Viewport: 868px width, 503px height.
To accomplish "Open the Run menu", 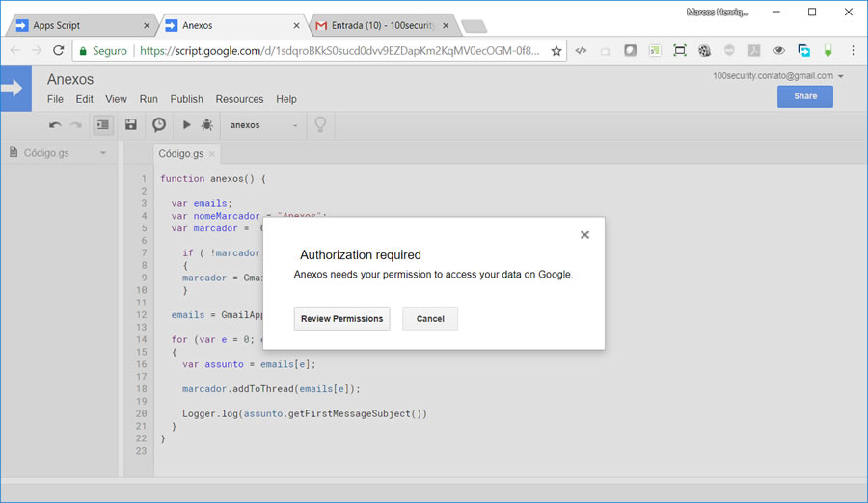I will (149, 99).
